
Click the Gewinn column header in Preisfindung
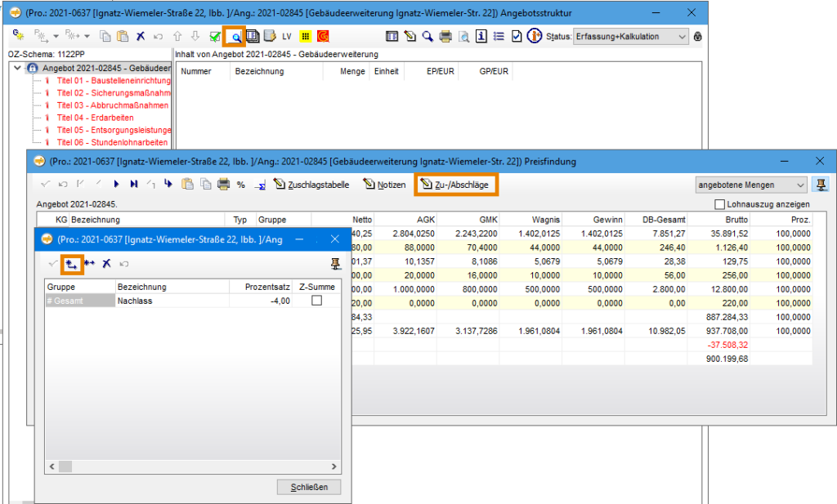593,219
